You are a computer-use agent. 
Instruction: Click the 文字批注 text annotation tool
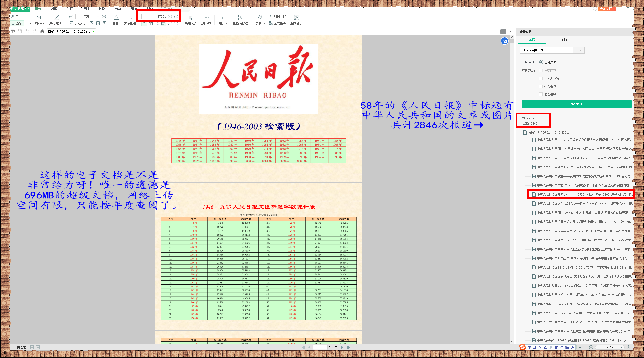tap(130, 18)
